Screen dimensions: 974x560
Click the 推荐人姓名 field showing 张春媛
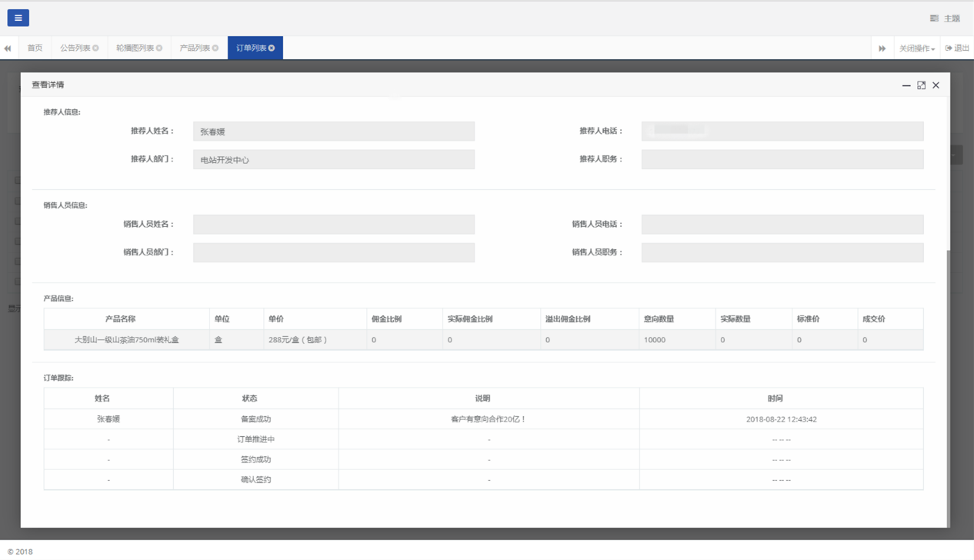click(333, 132)
